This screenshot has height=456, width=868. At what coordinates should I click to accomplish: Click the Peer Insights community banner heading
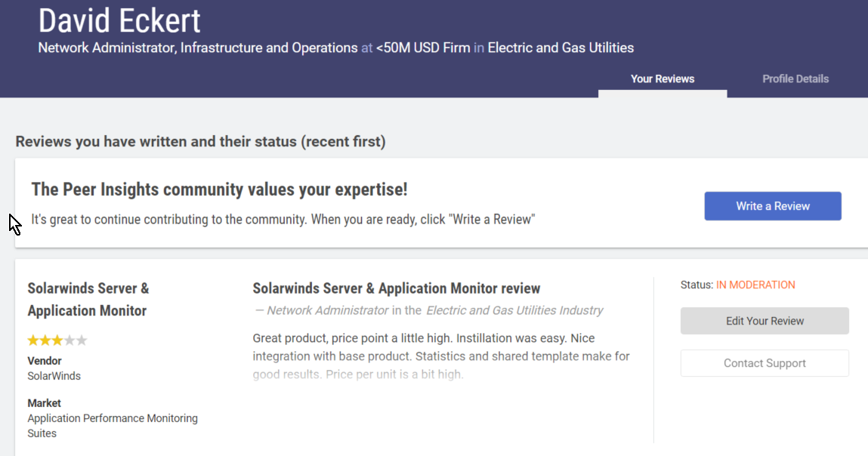pos(219,189)
